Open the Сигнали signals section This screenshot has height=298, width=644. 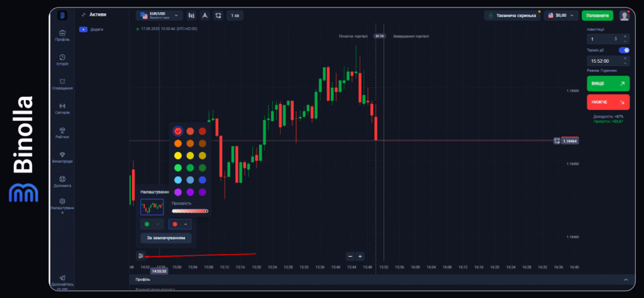(62, 108)
